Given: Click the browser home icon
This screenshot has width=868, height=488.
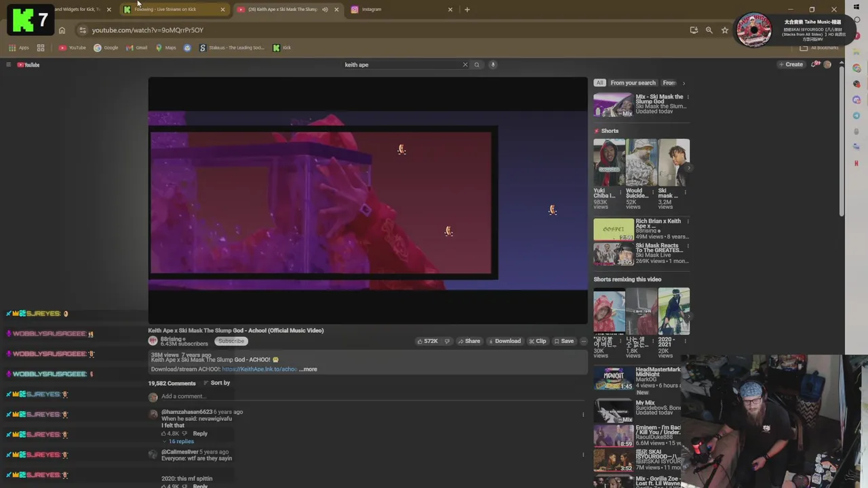Looking at the screenshot, I should 62,30.
